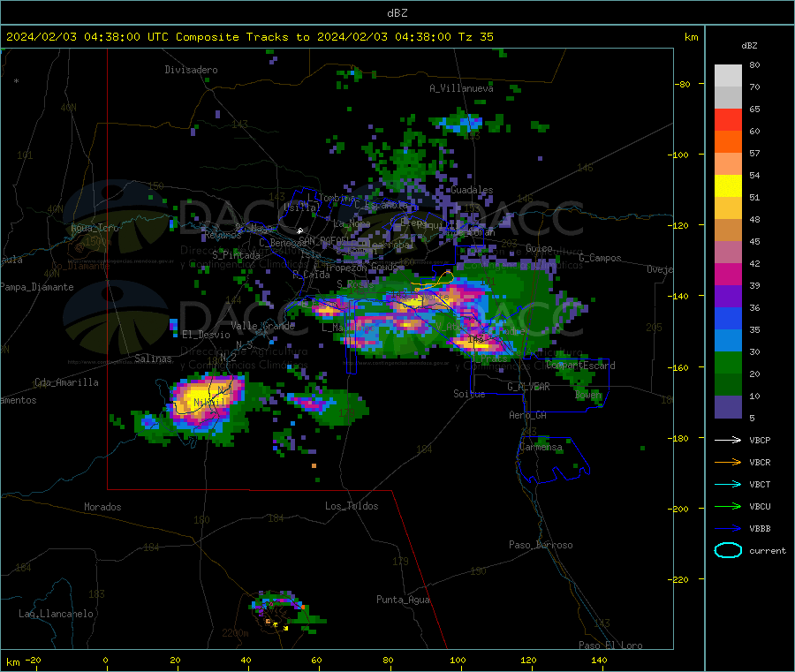Click the 'Guadales' map label
This screenshot has height=672, width=795.
click(x=472, y=190)
